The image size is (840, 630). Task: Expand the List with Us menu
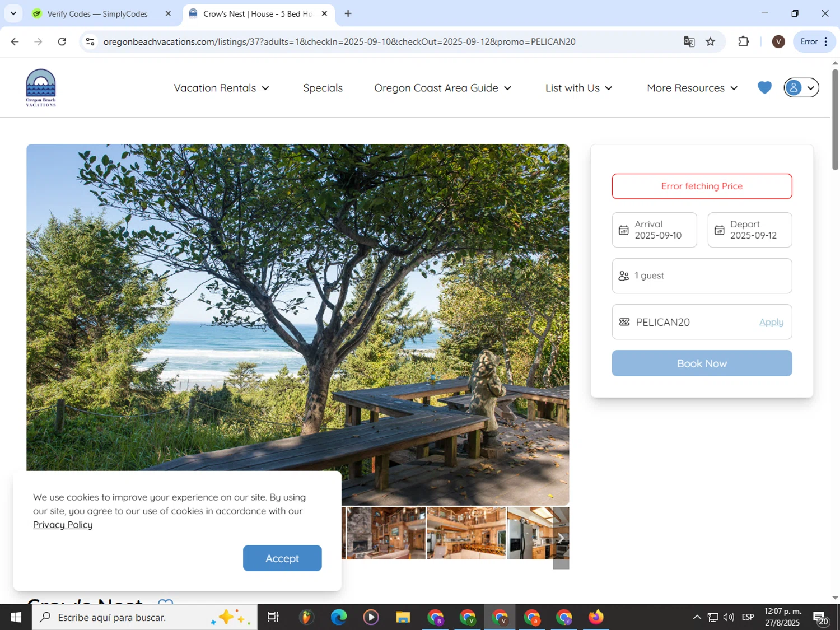(578, 88)
